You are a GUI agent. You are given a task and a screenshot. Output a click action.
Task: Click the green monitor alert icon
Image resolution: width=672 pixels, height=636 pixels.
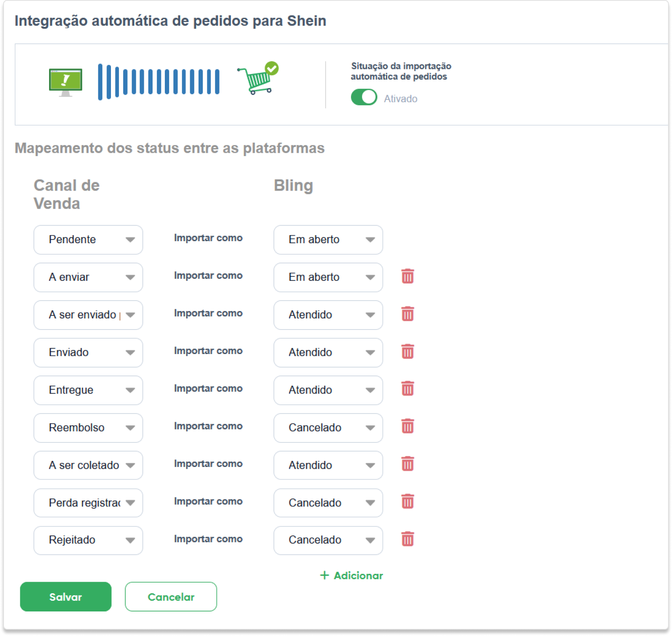click(66, 82)
